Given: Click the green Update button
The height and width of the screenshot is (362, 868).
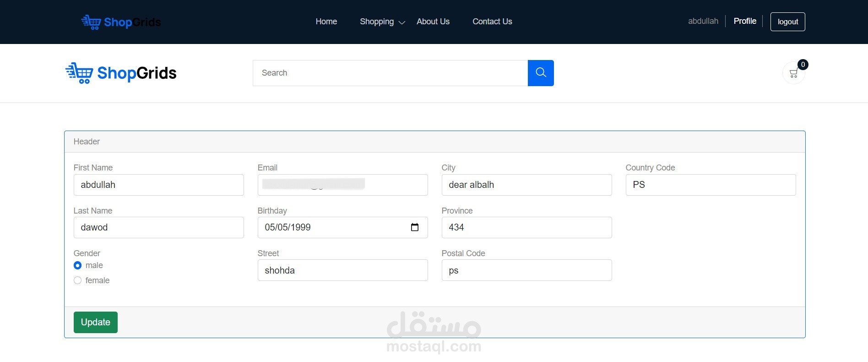Looking at the screenshot, I should click(x=96, y=322).
